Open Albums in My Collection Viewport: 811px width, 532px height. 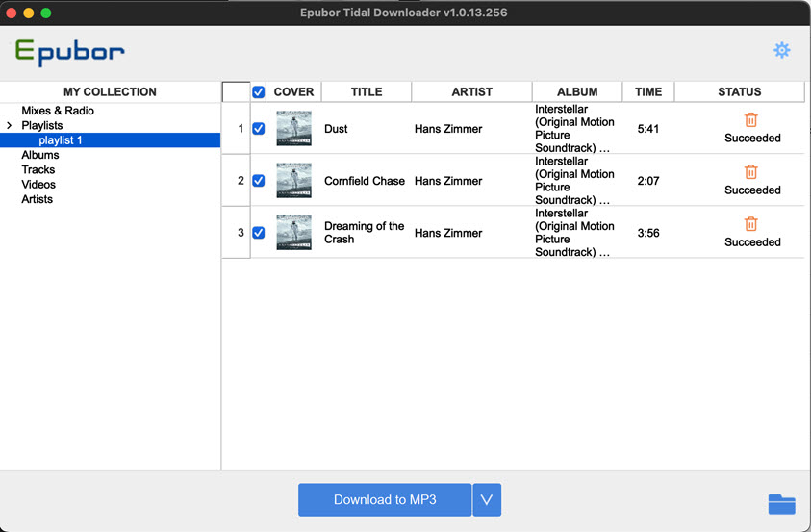(x=40, y=155)
